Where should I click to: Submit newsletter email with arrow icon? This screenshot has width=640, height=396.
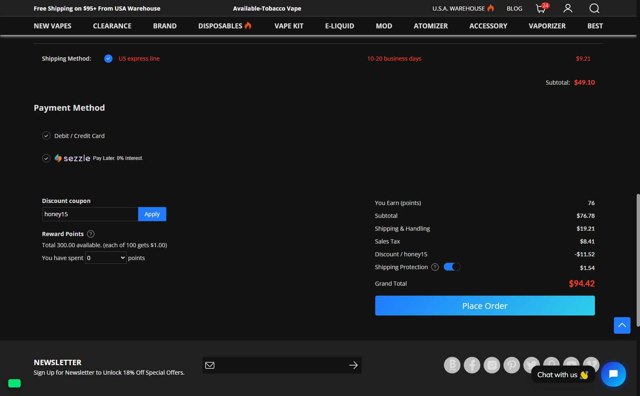coord(353,365)
